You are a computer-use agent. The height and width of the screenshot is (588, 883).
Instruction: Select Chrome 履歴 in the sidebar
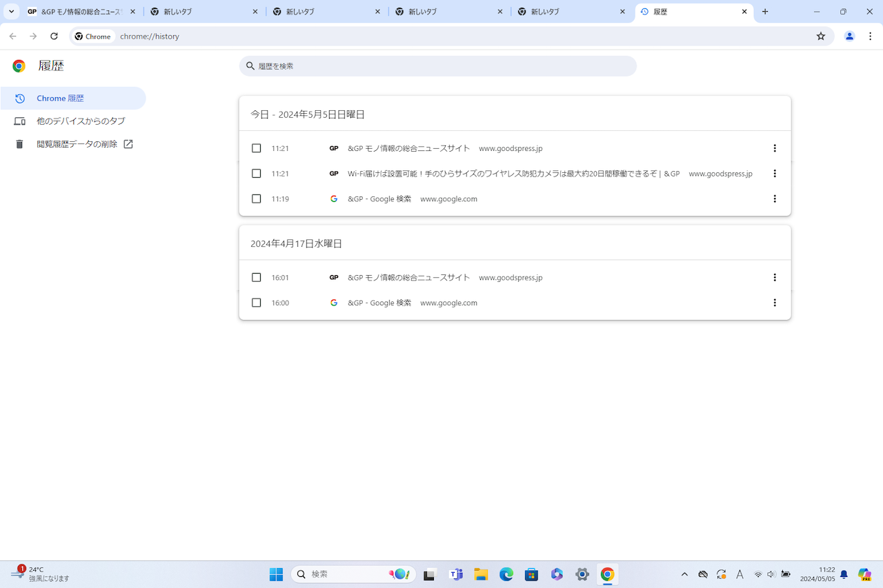73,99
